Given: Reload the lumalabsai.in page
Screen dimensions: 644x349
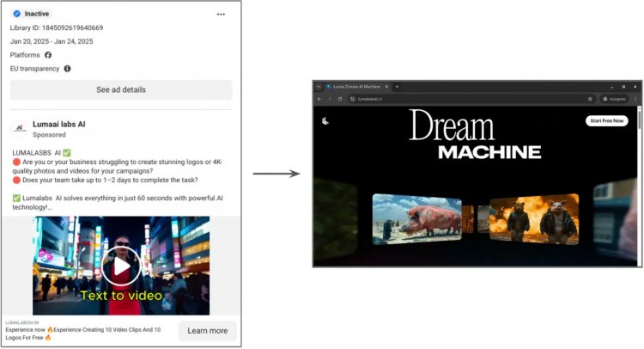Looking at the screenshot, I should (340, 99).
